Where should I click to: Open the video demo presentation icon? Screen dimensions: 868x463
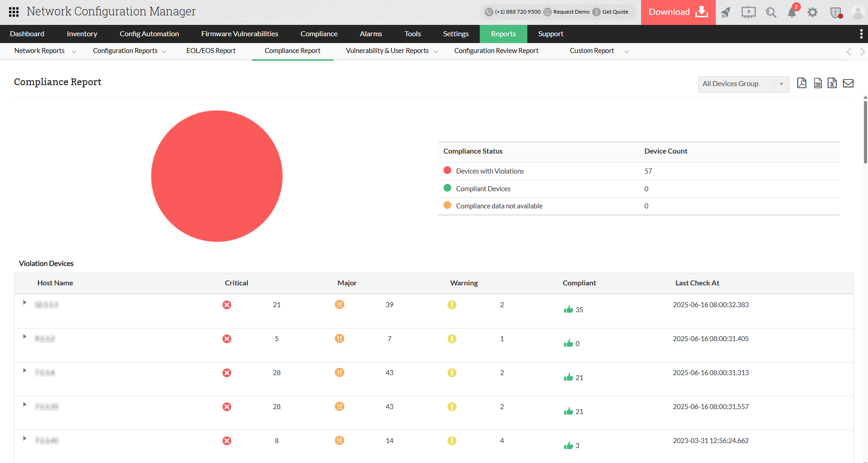coord(748,12)
